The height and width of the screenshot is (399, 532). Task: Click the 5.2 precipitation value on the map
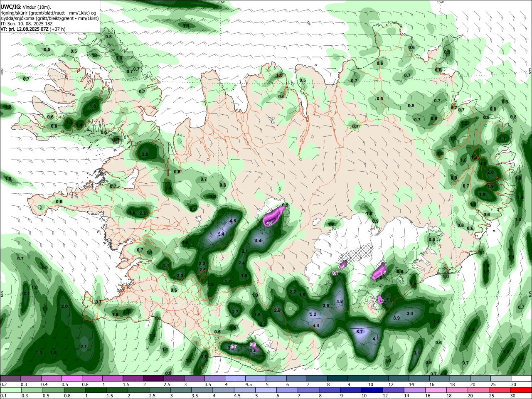pyautogui.click(x=313, y=315)
